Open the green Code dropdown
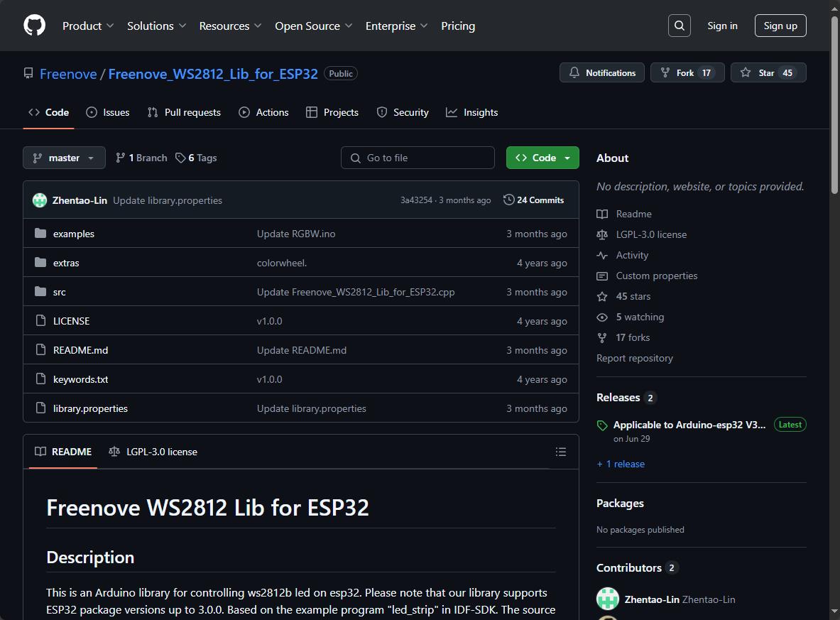 click(542, 158)
